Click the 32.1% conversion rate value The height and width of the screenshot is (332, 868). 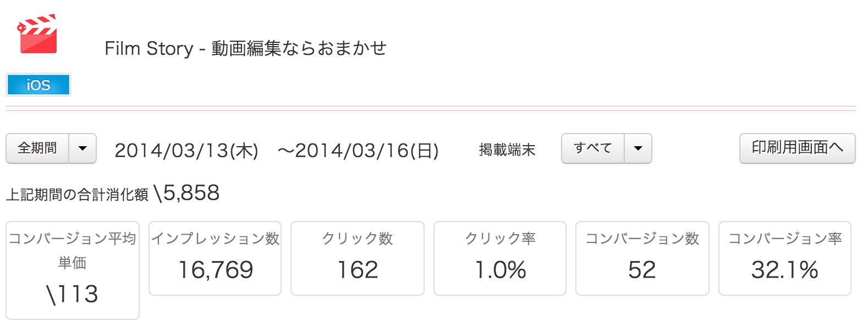(785, 270)
